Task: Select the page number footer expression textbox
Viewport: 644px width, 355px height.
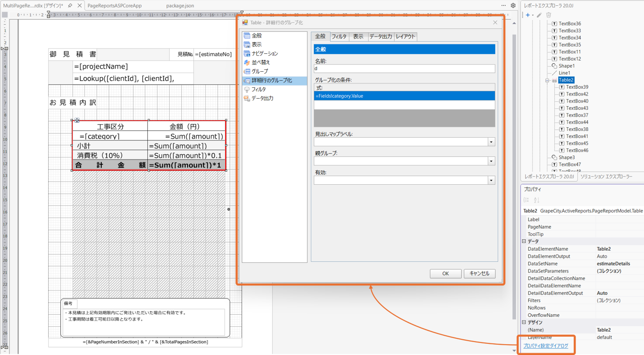Action: point(145,342)
